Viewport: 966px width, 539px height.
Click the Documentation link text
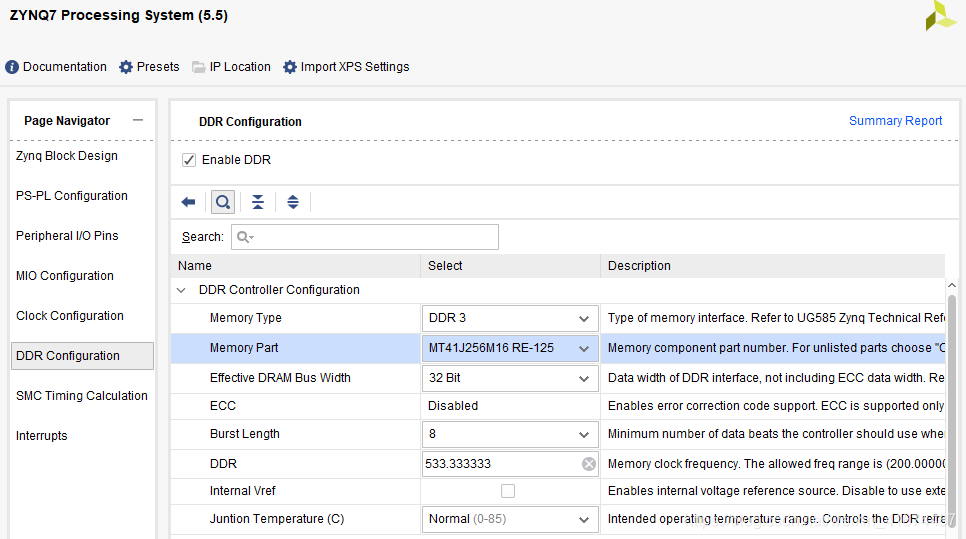pos(65,67)
